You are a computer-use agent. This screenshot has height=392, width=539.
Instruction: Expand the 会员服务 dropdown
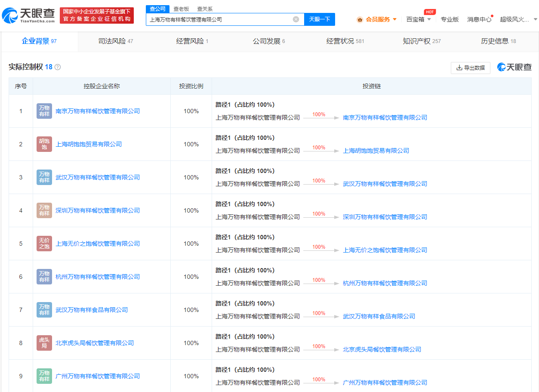coord(394,19)
